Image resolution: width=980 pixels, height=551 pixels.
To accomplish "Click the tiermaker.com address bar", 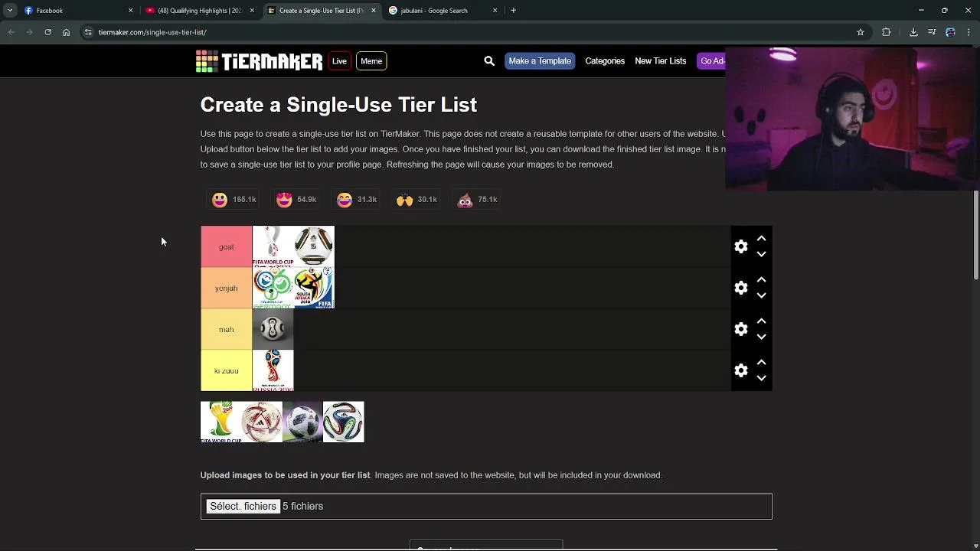I will point(475,32).
